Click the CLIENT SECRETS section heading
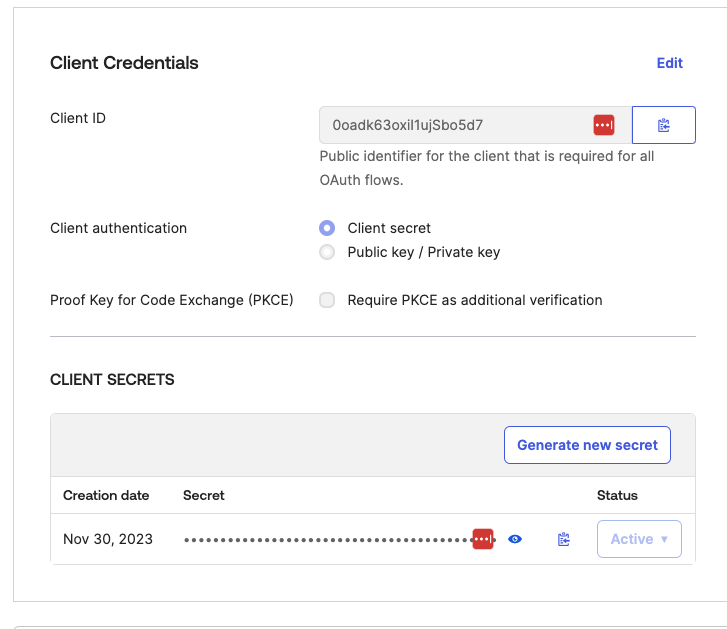The width and height of the screenshot is (727, 629). (x=112, y=380)
